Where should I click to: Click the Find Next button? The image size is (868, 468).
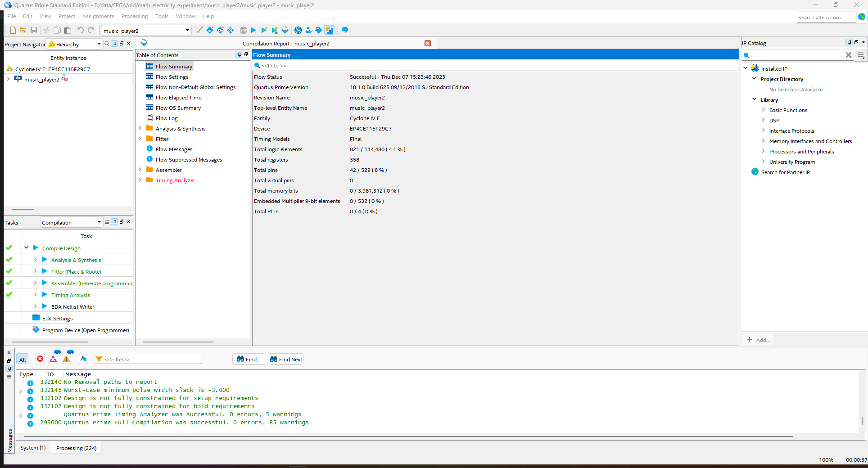pos(286,359)
